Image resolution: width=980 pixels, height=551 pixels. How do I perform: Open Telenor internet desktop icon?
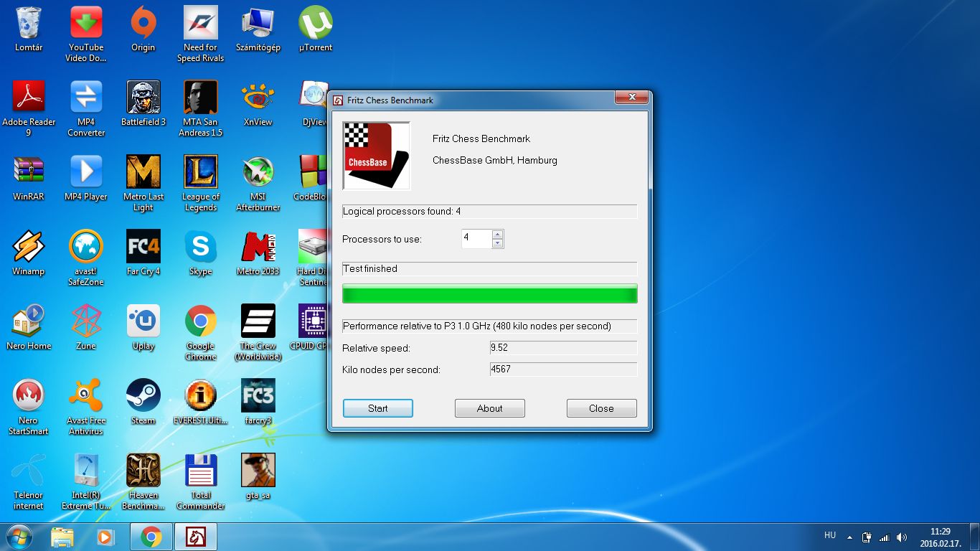click(29, 481)
